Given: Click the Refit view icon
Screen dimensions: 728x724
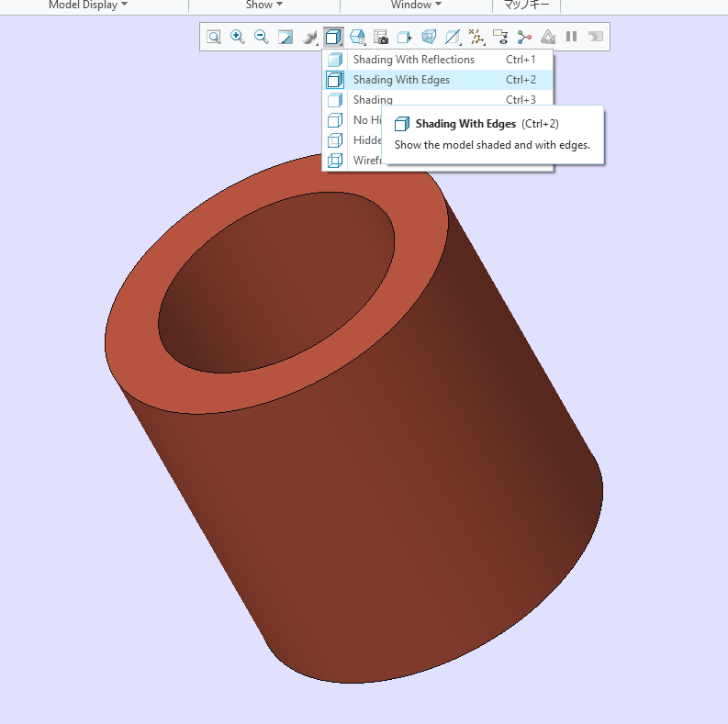Looking at the screenshot, I should point(213,38).
